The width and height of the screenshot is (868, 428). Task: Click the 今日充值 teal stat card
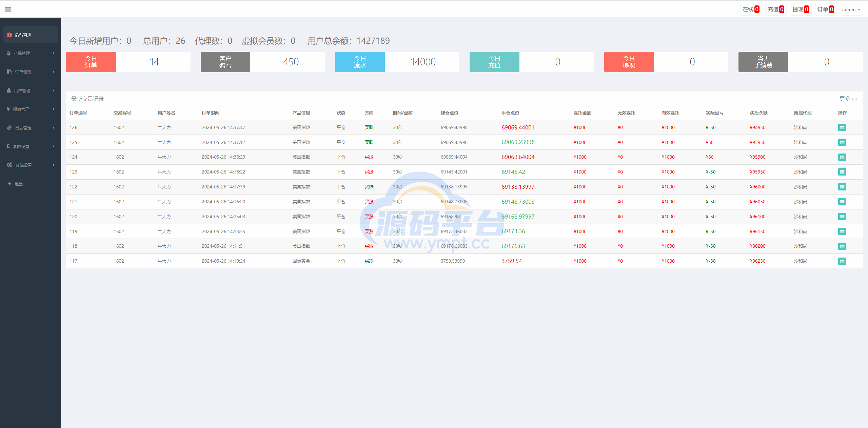(494, 62)
